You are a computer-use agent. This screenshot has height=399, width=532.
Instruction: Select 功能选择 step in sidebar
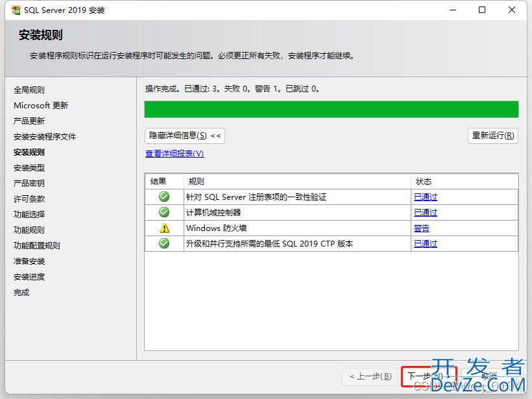tap(29, 215)
